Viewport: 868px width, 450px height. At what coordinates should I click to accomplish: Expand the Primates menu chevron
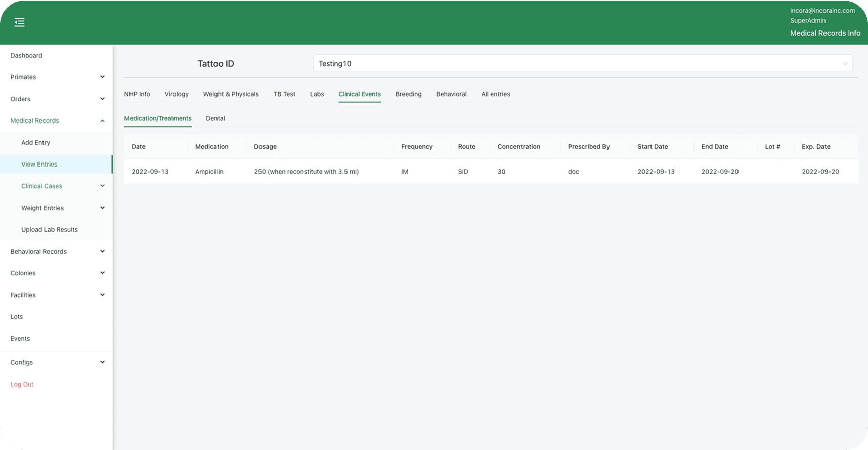102,77
